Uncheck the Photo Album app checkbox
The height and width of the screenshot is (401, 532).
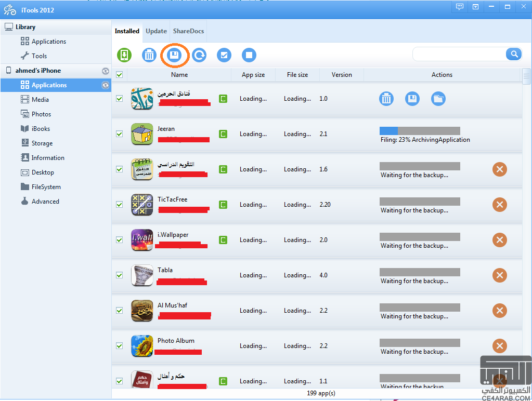pyautogui.click(x=120, y=346)
